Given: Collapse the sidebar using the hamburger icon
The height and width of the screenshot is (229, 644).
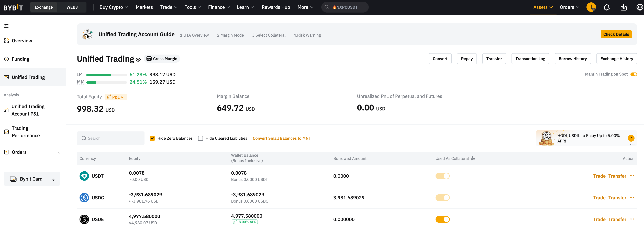Looking at the screenshot, I should [x=6, y=26].
